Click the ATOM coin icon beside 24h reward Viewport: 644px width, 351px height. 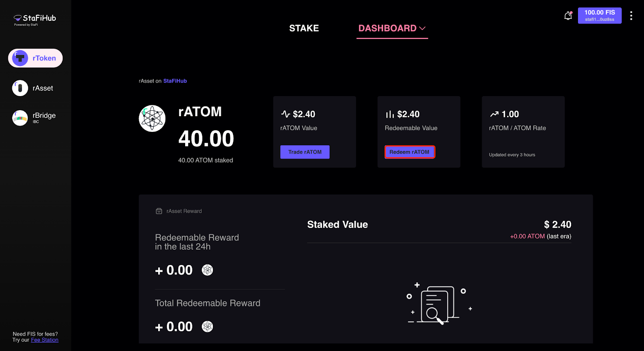click(207, 270)
